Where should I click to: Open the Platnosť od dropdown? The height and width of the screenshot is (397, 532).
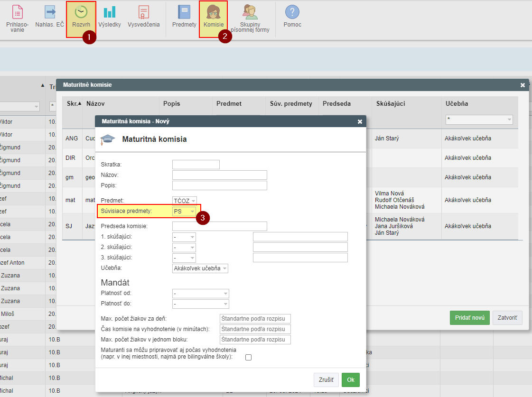pos(201,293)
